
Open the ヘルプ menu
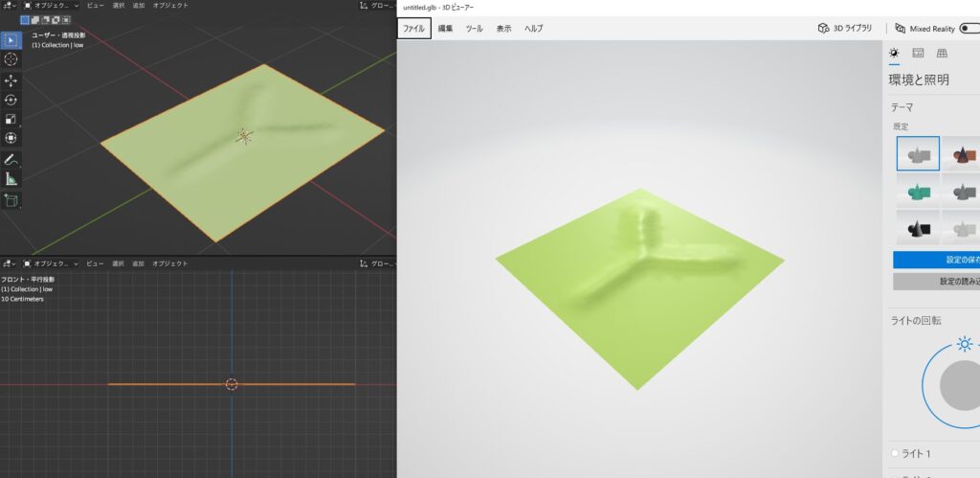533,29
